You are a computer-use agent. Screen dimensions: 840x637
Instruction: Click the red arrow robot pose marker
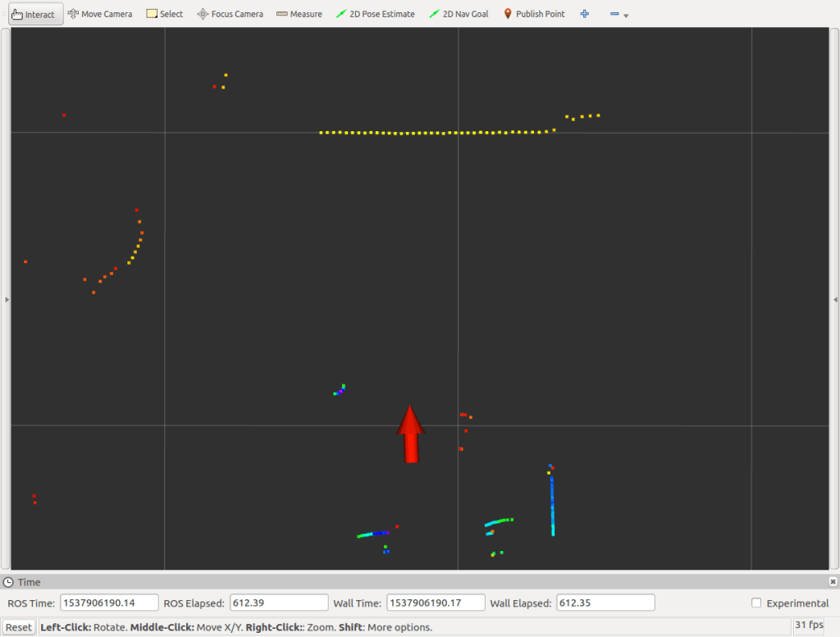pyautogui.click(x=410, y=433)
